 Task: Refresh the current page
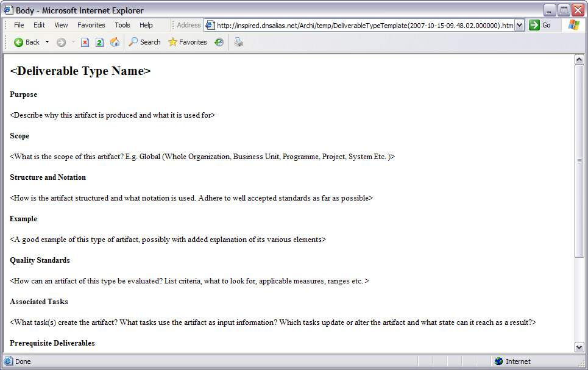[x=98, y=42]
